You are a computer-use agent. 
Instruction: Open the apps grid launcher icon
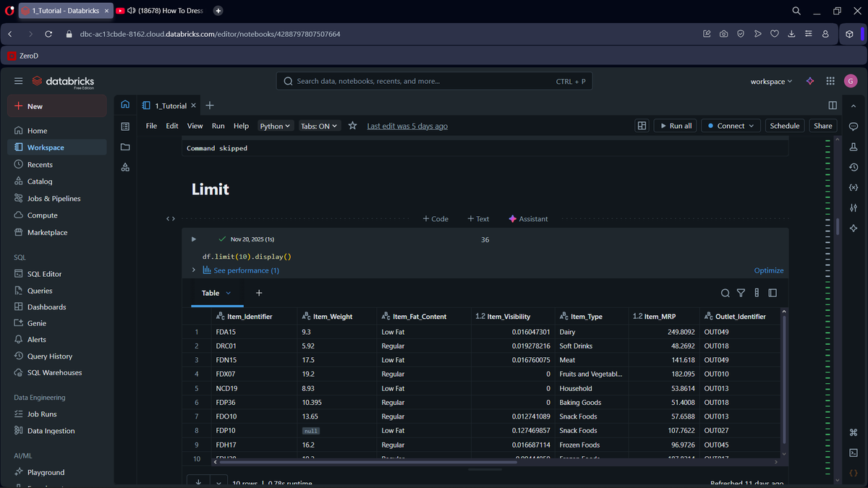click(830, 81)
